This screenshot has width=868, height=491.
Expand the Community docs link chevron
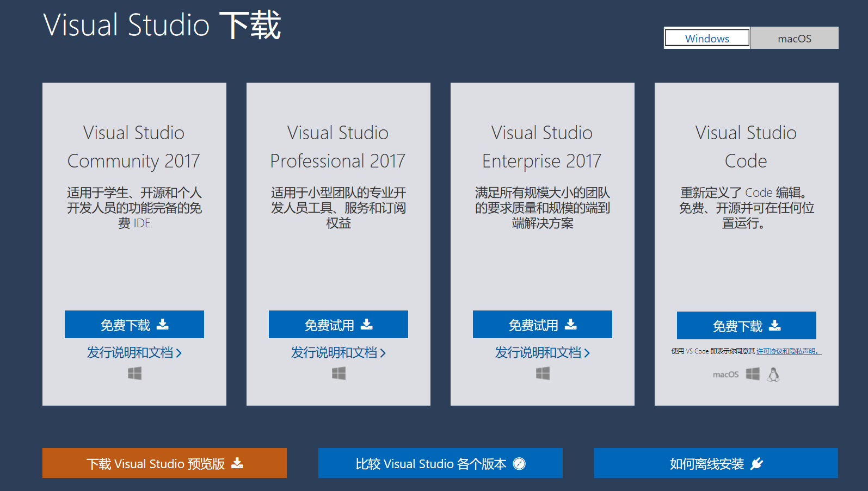point(179,353)
